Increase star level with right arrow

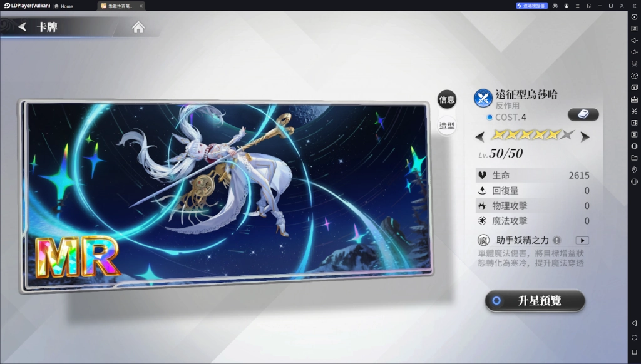[x=585, y=136]
